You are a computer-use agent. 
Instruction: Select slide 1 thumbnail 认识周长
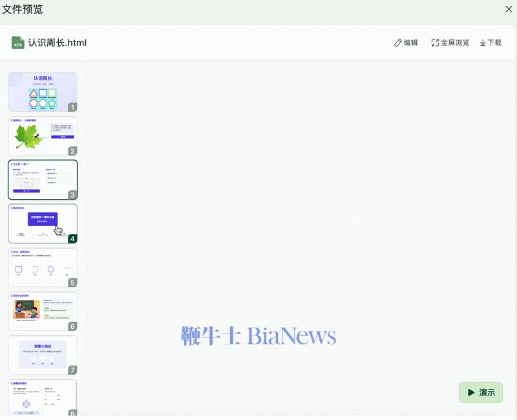click(x=43, y=92)
